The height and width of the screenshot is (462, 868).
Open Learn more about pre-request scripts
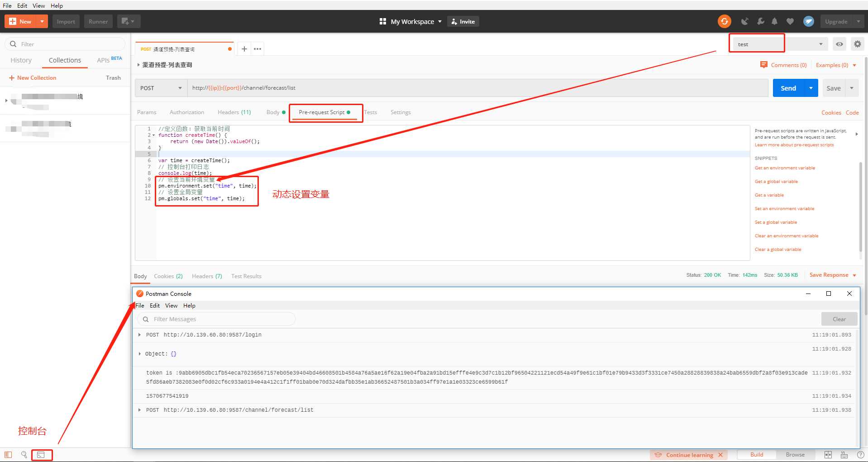794,145
